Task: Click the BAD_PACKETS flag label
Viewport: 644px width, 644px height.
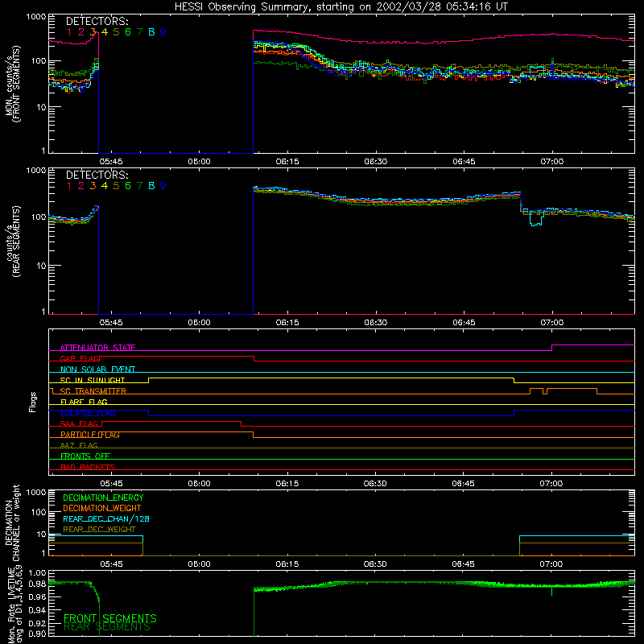Action: 88,467
